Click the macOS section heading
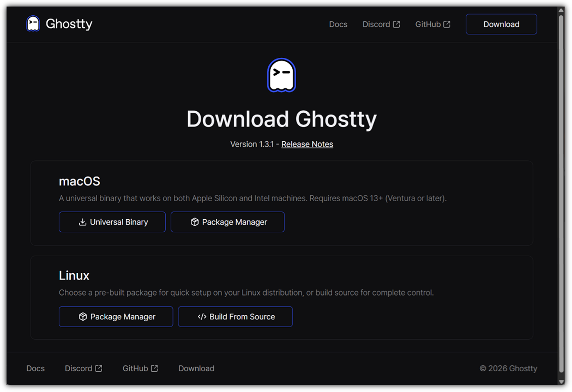The height and width of the screenshot is (392, 572). 80,181
